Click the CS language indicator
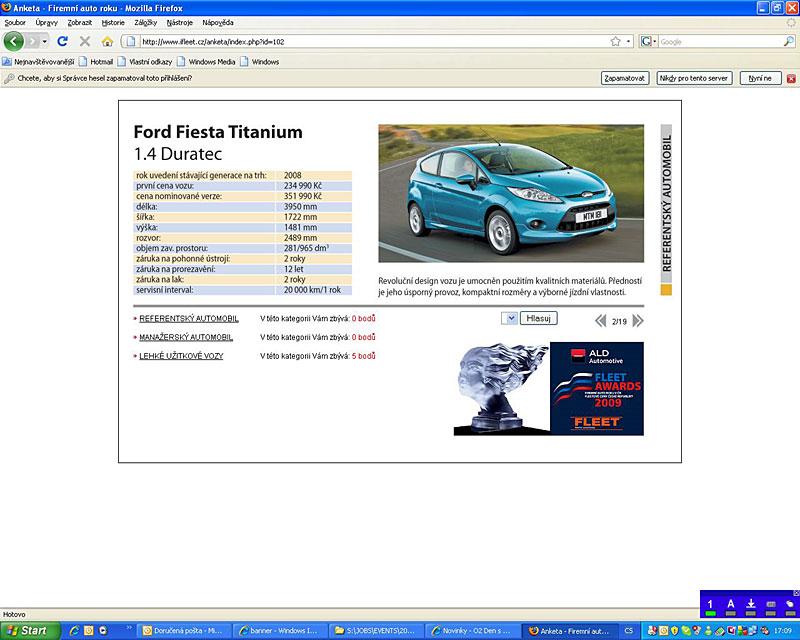This screenshot has height=640, width=800. (x=629, y=631)
